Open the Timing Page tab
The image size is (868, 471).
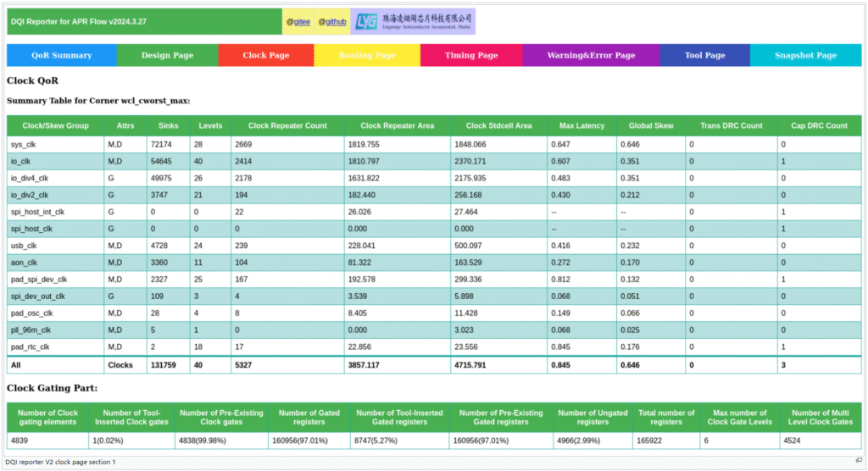click(x=471, y=55)
